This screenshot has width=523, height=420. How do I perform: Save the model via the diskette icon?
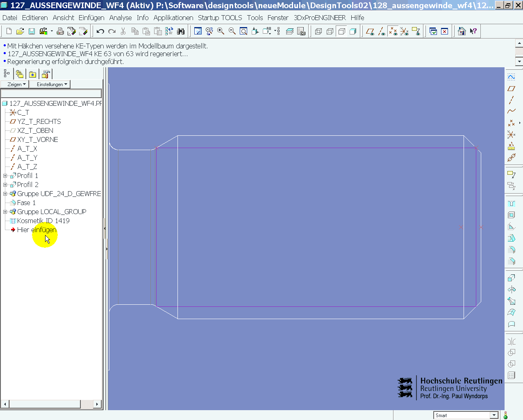click(x=32, y=31)
